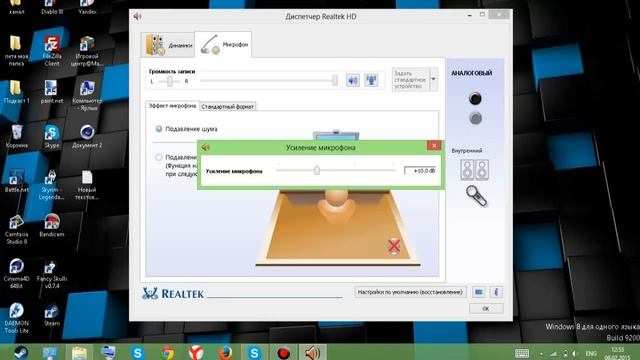Screen dimensions: 640x360
Task: Open Fancy Skulls v0.7.4 shortcut
Action: pos(52,273)
